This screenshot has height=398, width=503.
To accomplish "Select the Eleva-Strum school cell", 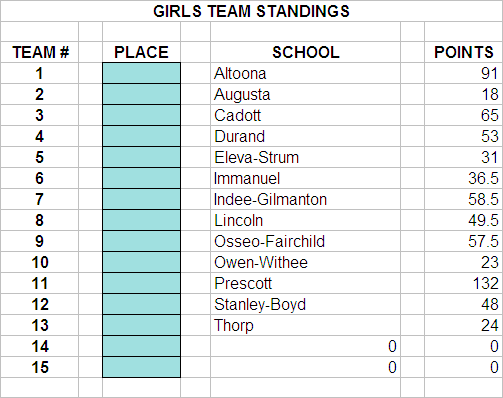I will pos(305,157).
